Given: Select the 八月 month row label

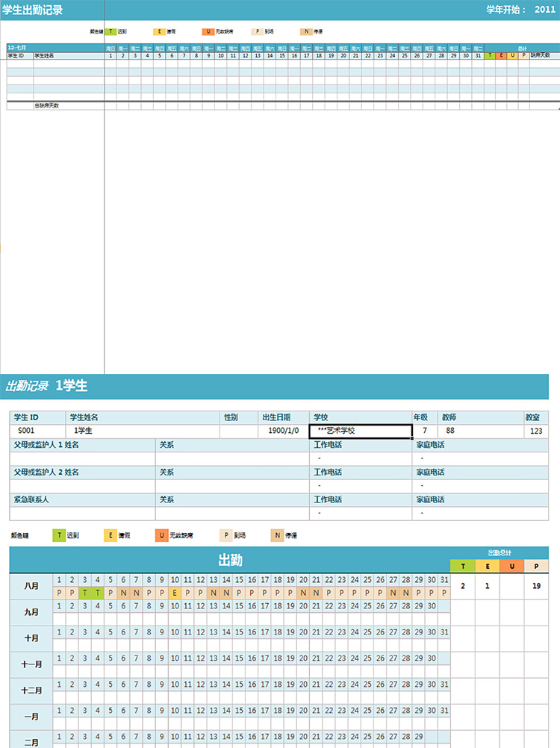Looking at the screenshot, I should point(31,586).
